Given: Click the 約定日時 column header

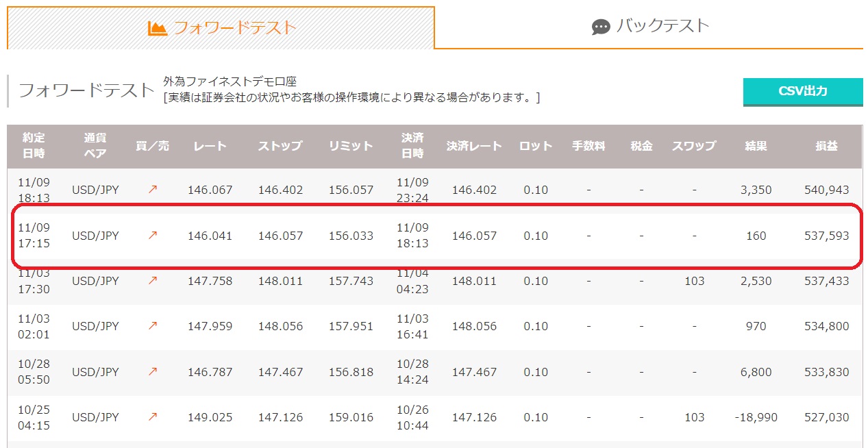Looking at the screenshot, I should tap(34, 146).
